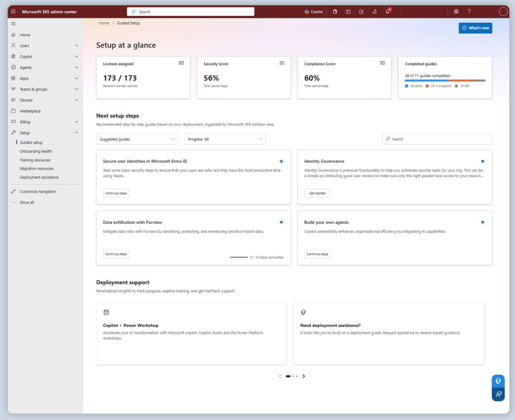The image size is (515, 420).
Task: Go to next deployment support carousel page
Action: click(x=304, y=376)
